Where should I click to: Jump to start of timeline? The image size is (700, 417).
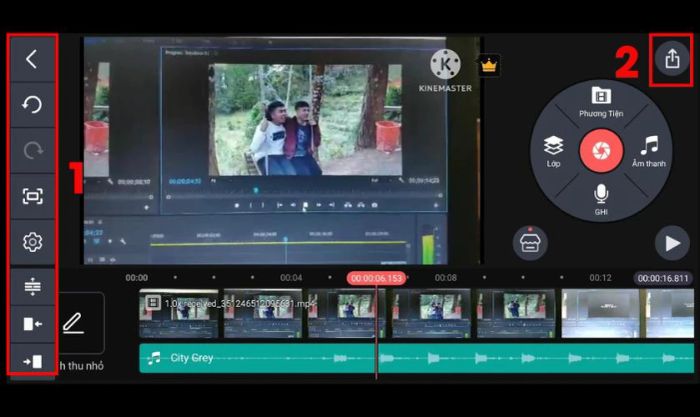32,324
